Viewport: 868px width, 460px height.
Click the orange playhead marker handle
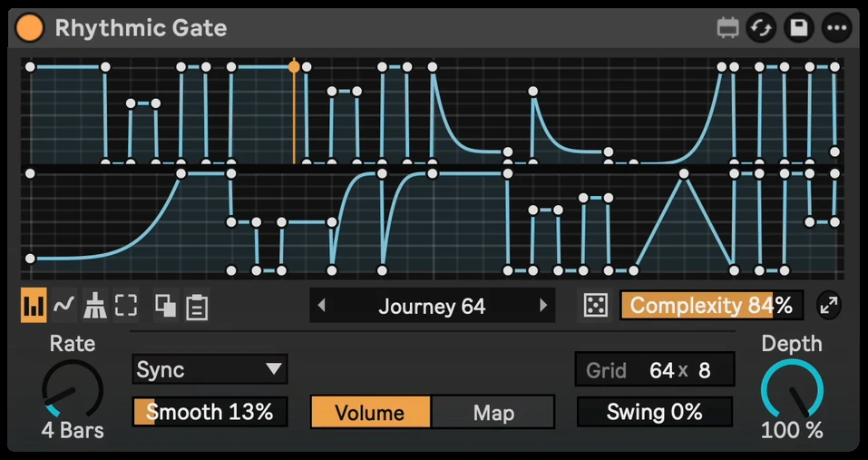[294, 67]
